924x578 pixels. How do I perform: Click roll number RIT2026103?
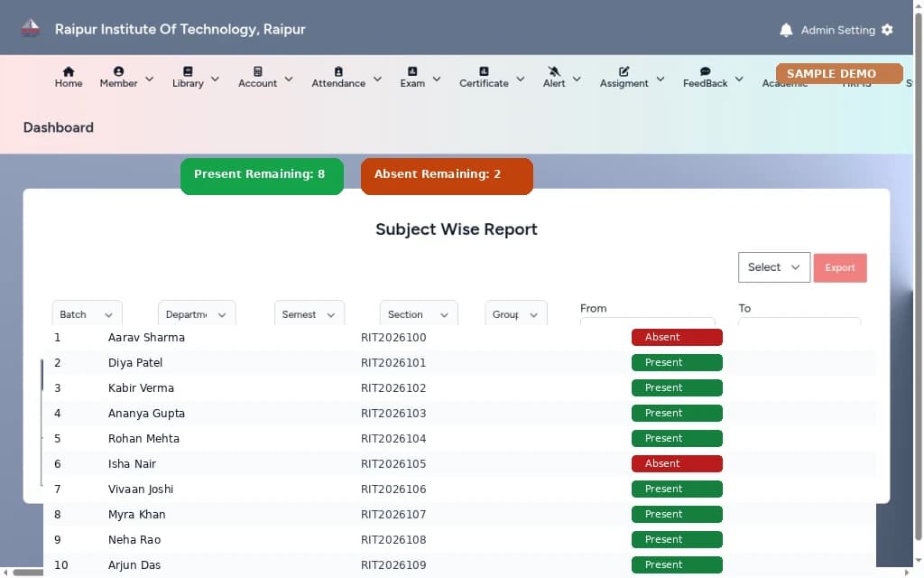pyautogui.click(x=393, y=414)
